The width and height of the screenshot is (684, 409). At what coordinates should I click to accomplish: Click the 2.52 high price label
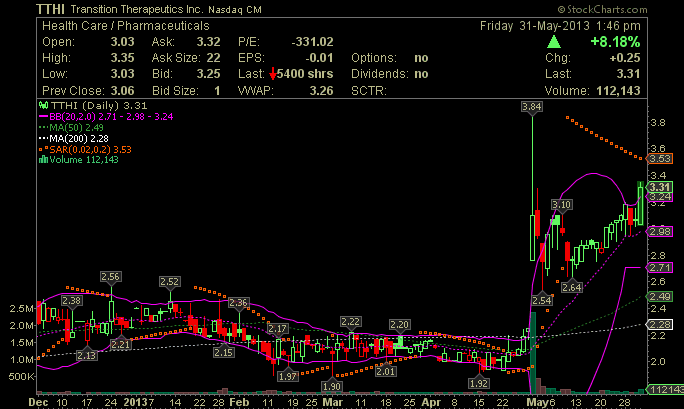pyautogui.click(x=169, y=282)
